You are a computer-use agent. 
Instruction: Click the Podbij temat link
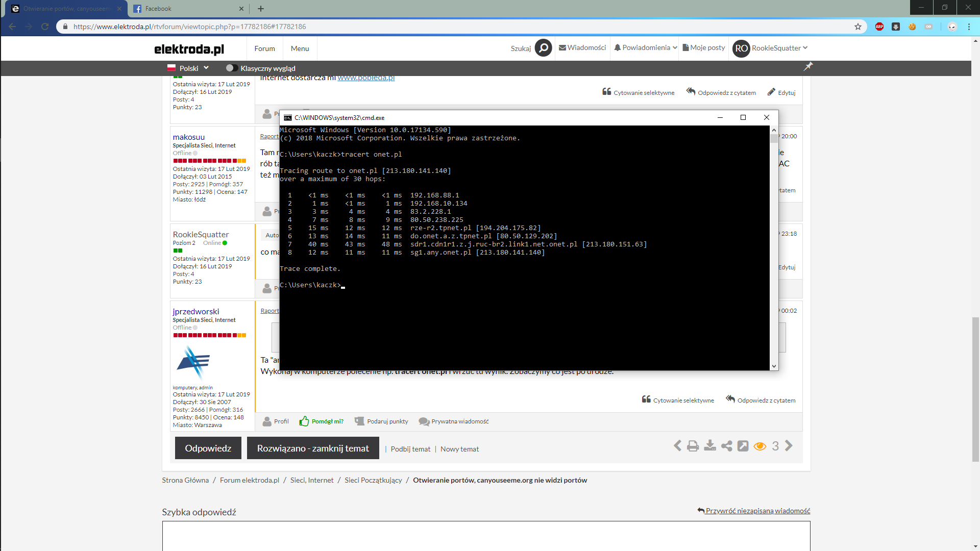[410, 449]
